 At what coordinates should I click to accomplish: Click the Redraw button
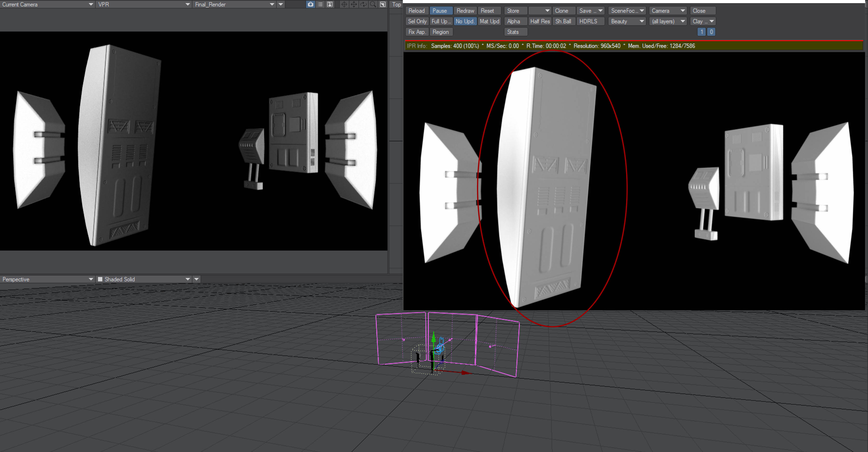[465, 11]
